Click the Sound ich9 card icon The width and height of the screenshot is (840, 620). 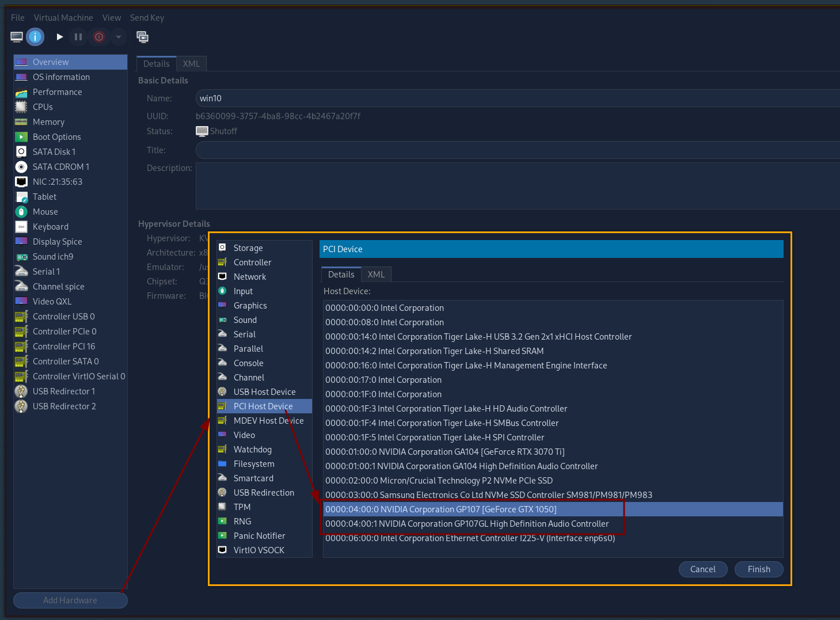click(21, 257)
